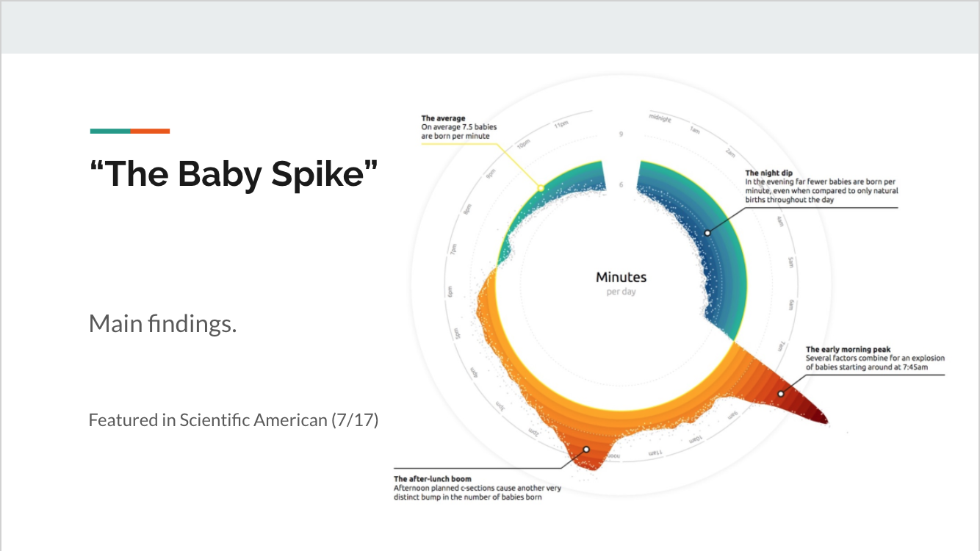Screen dimensions: 980x551
Task: Click the "6am" hour label
Action: 791,305
